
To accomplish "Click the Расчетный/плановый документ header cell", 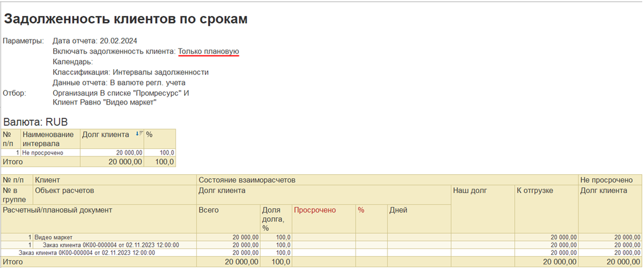I will (98, 218).
